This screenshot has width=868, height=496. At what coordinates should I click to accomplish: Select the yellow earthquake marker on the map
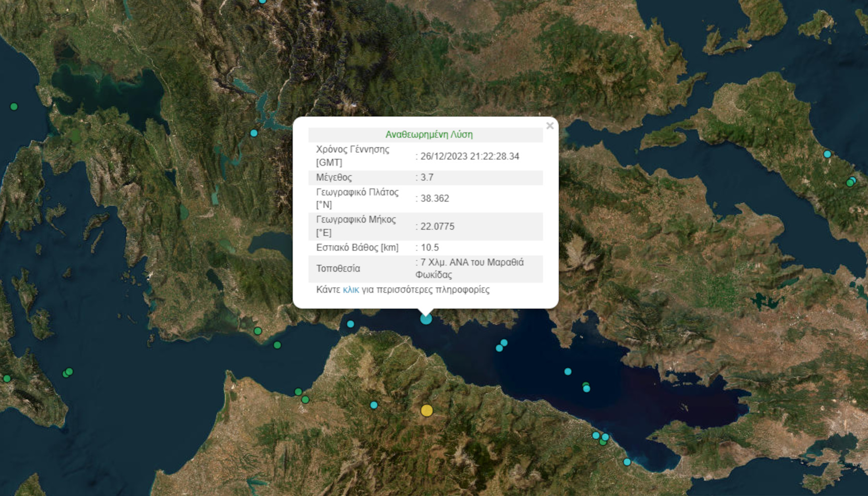pos(426,411)
